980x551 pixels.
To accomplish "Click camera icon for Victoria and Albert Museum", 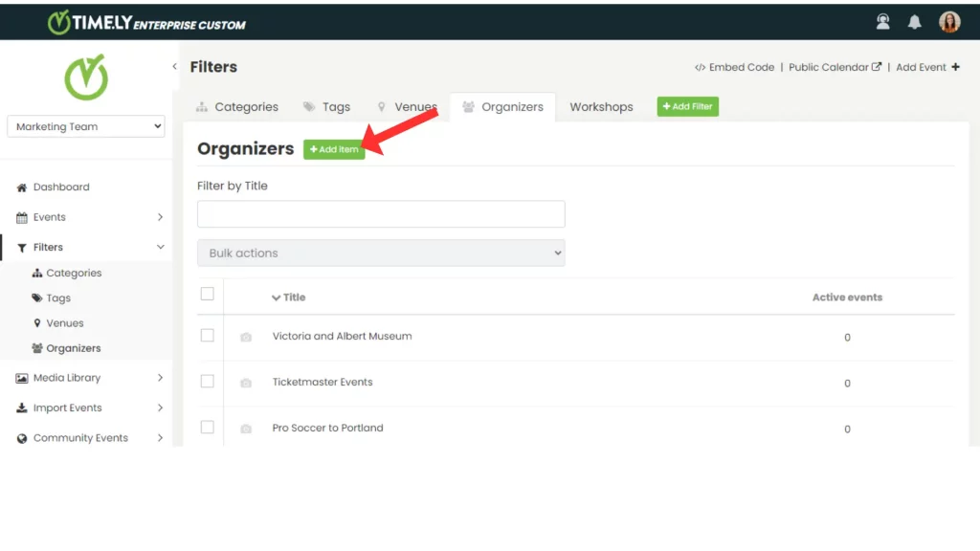I will click(246, 338).
